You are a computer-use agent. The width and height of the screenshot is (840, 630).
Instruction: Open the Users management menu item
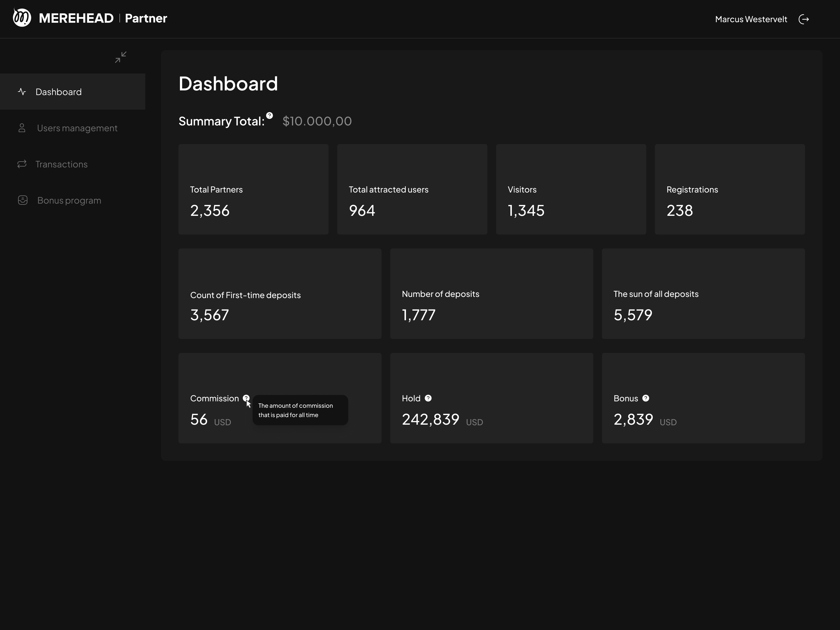[x=77, y=128]
